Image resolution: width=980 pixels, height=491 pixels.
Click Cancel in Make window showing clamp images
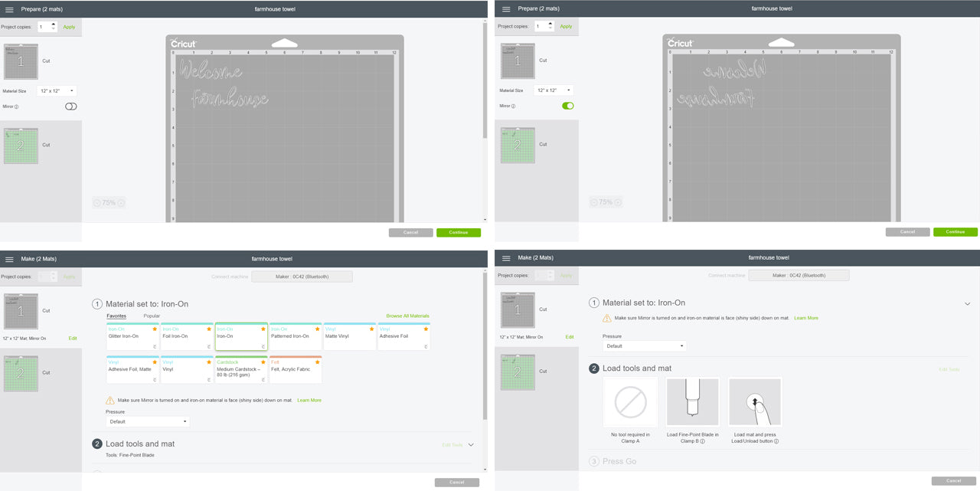(954, 480)
